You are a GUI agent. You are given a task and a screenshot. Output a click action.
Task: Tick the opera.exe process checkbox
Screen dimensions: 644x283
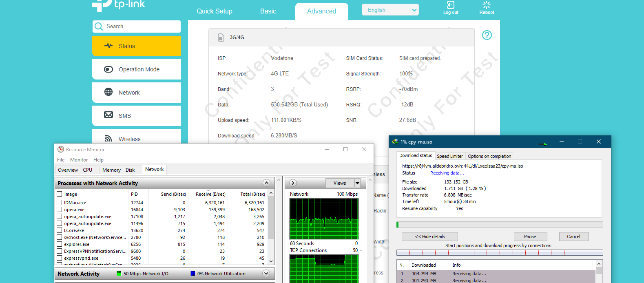(60, 210)
